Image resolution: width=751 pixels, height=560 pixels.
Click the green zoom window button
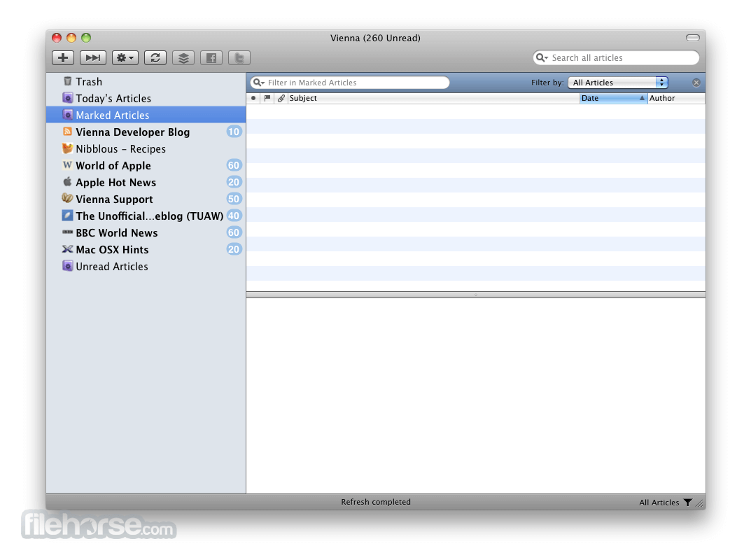tap(86, 38)
